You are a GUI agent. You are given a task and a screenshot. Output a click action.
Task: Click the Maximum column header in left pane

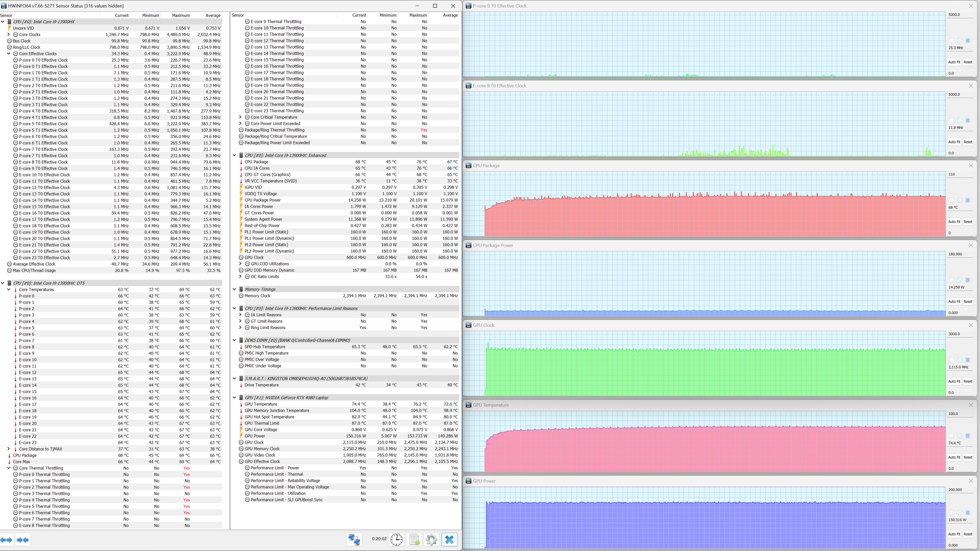(180, 15)
